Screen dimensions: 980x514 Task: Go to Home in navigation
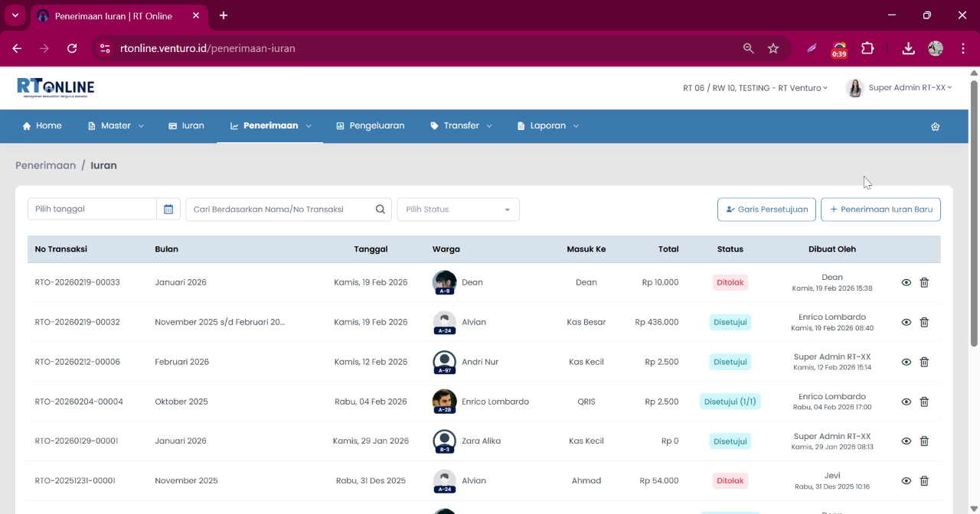point(42,126)
